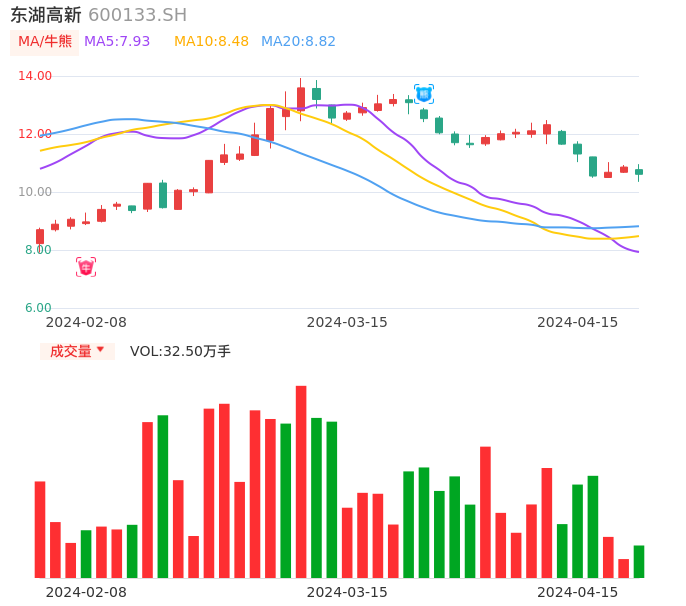Image resolution: width=686 pixels, height=606 pixels.
Task: Click the VOL:32.50万手 volume label
Action: [x=180, y=351]
